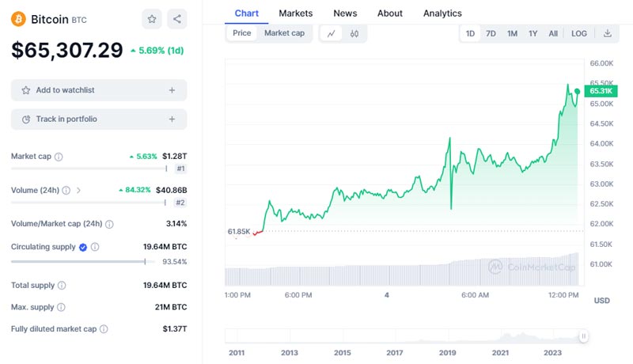Open the About tab
Viewport: 633px width, 364px height.
click(390, 13)
